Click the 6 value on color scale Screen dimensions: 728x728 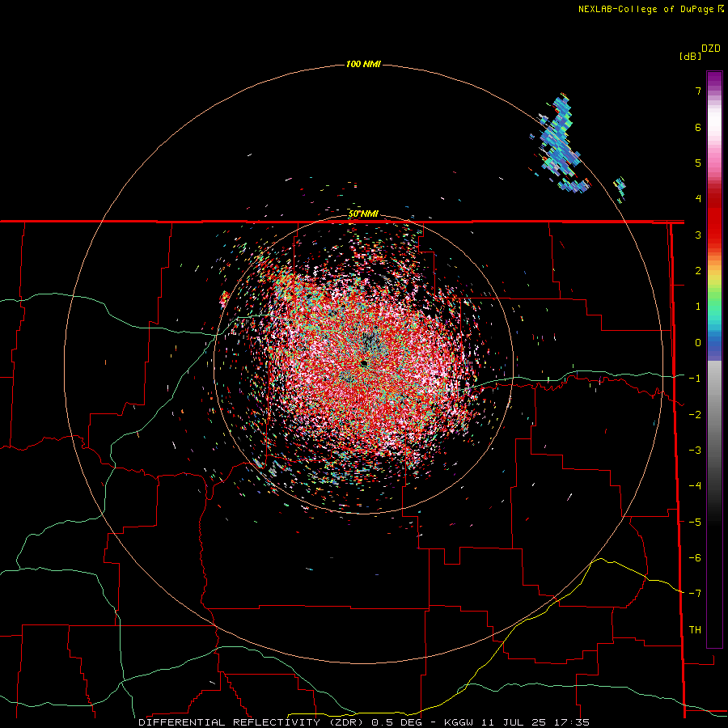698,127
